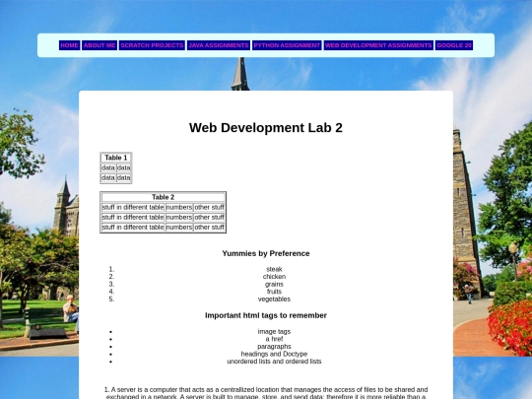Select the 'chicken' list item

click(274, 277)
